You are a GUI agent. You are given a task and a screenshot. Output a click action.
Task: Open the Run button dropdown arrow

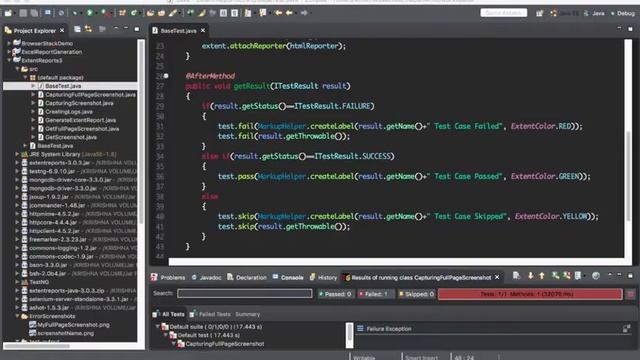pyautogui.click(x=96, y=13)
